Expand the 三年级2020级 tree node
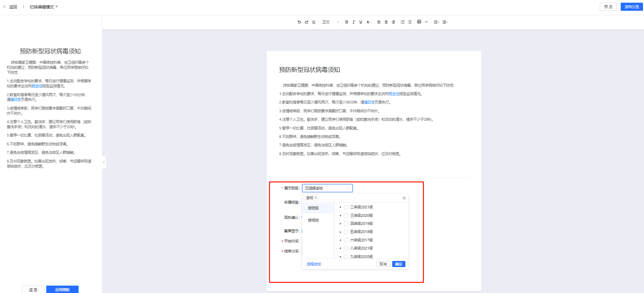Screen dimensions: 644x293 [340, 215]
